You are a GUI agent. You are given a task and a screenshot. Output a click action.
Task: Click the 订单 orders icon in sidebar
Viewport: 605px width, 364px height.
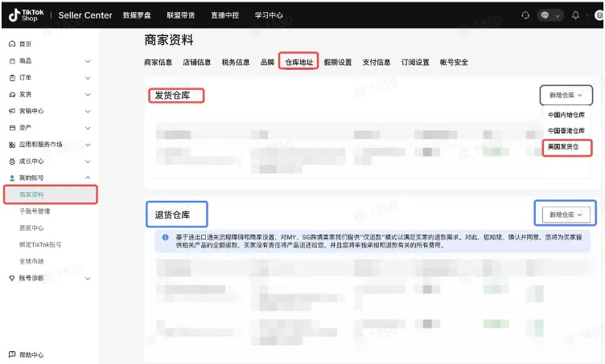click(12, 78)
